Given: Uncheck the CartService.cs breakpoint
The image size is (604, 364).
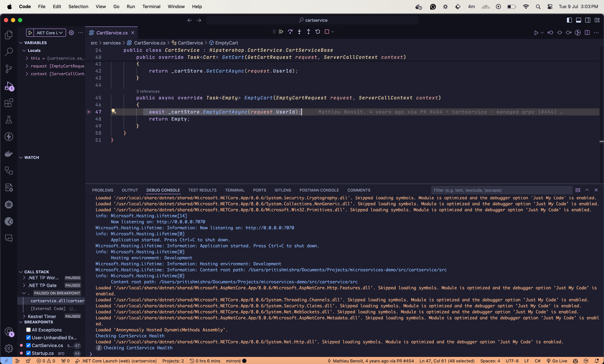Looking at the screenshot, I should [28, 345].
